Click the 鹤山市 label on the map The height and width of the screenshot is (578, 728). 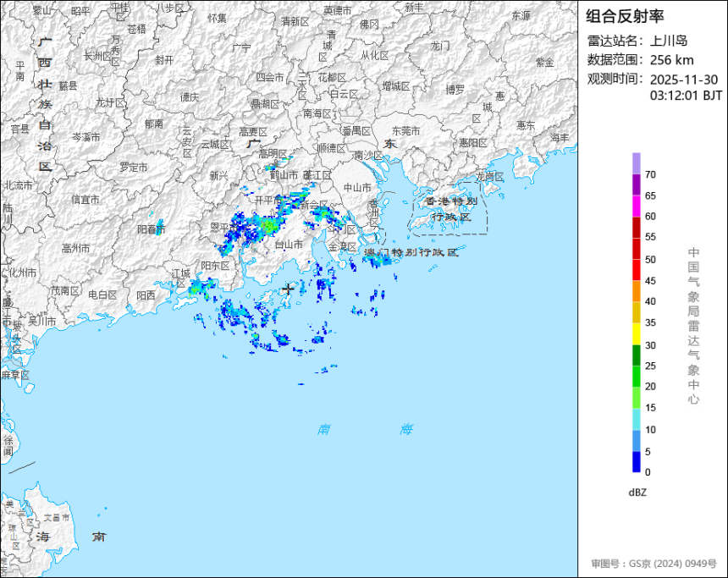tap(284, 175)
